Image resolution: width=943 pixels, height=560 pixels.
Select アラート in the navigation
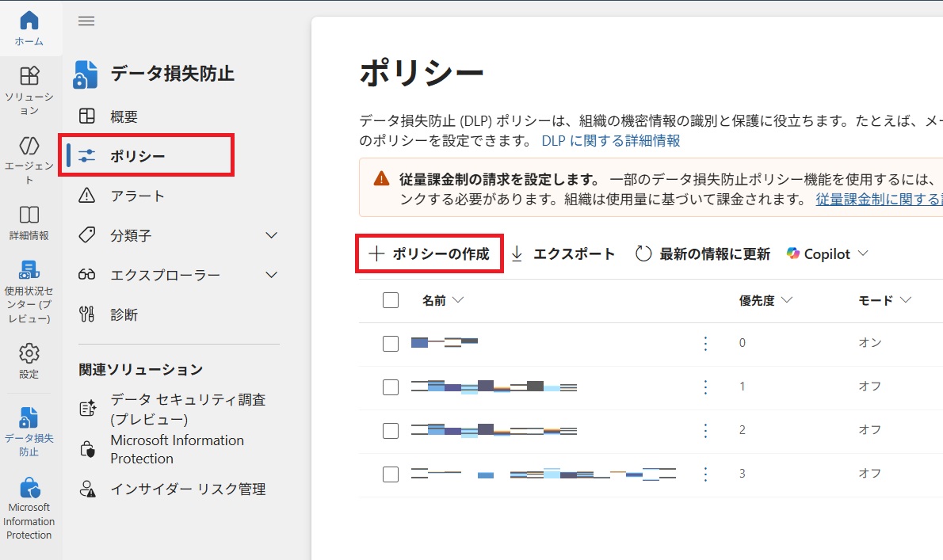(137, 196)
